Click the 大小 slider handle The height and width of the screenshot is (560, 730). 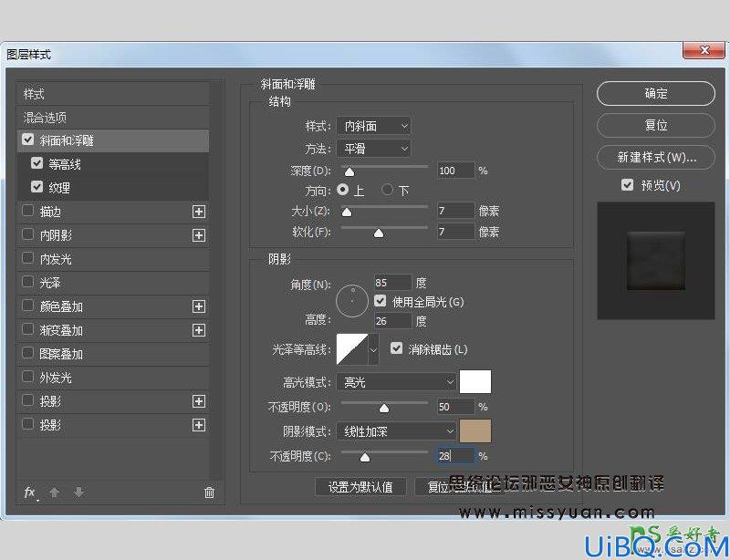pos(347,213)
